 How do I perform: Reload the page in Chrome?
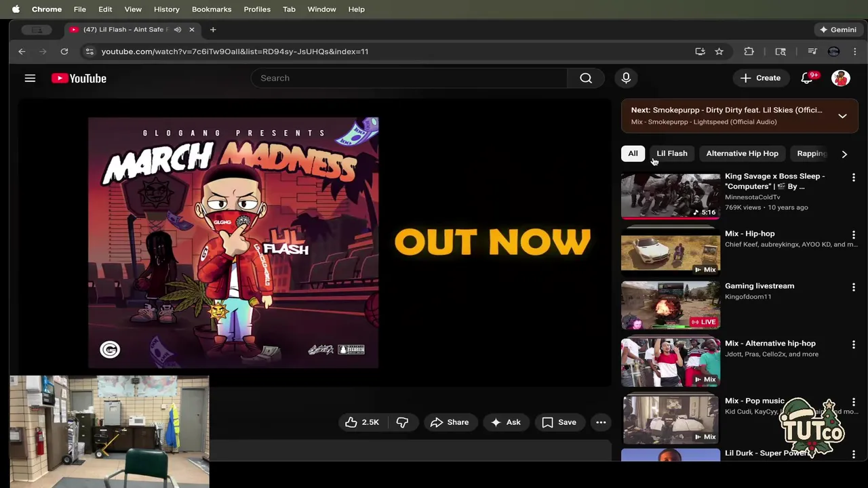click(64, 52)
